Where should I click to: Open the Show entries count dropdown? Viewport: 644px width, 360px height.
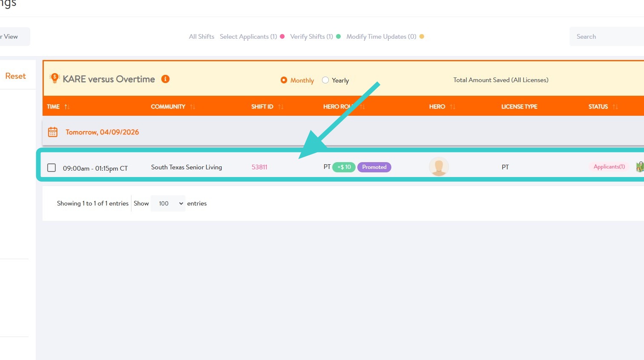[x=168, y=203]
